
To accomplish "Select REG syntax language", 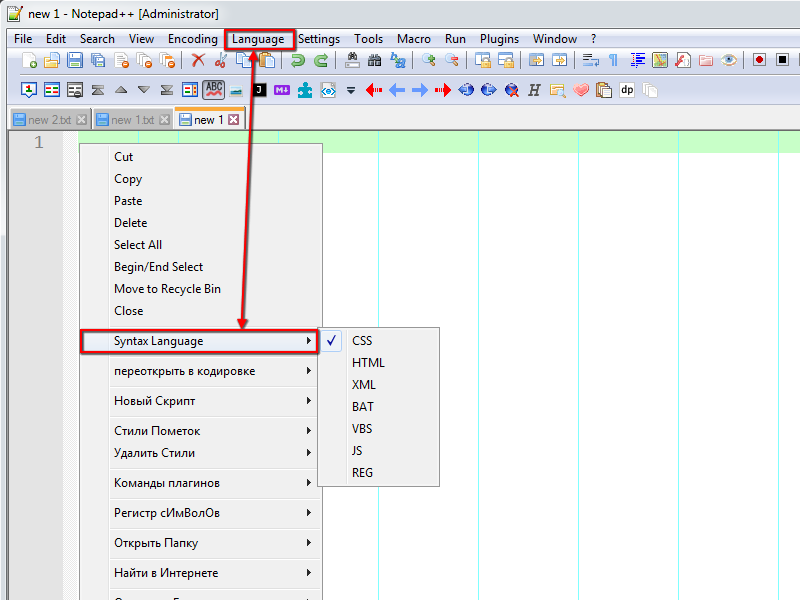I will pyautogui.click(x=379, y=472).
